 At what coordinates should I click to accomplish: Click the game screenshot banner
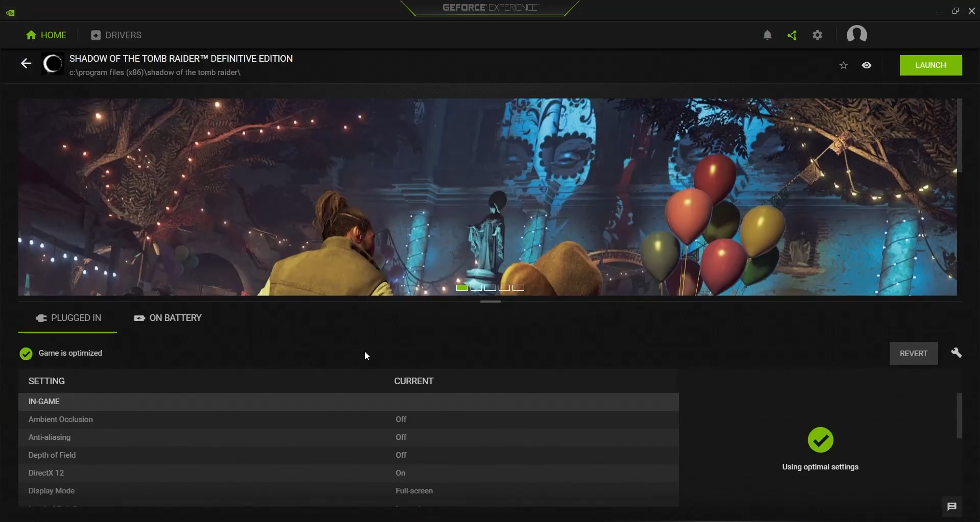pyautogui.click(x=487, y=196)
